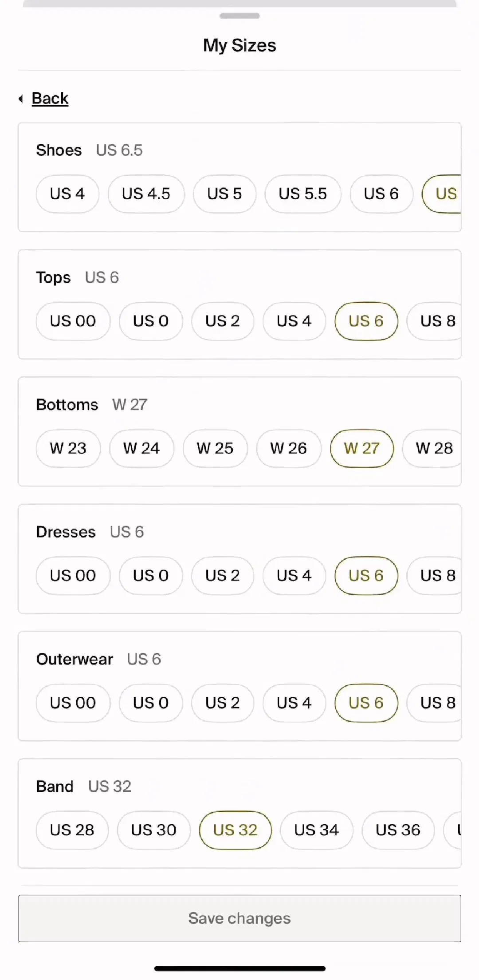Image resolution: width=479 pixels, height=980 pixels.
Task: Choose US 5.5 in Shoes
Action: (x=303, y=194)
